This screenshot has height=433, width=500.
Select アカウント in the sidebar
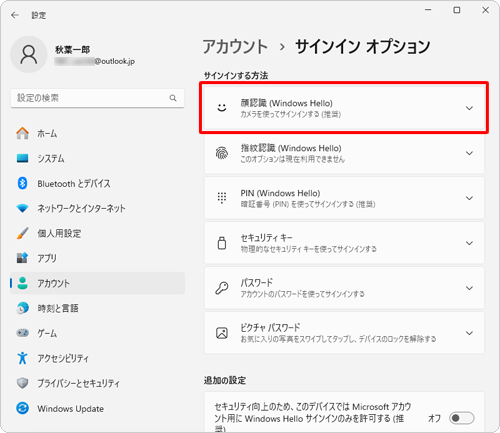pyautogui.click(x=97, y=283)
